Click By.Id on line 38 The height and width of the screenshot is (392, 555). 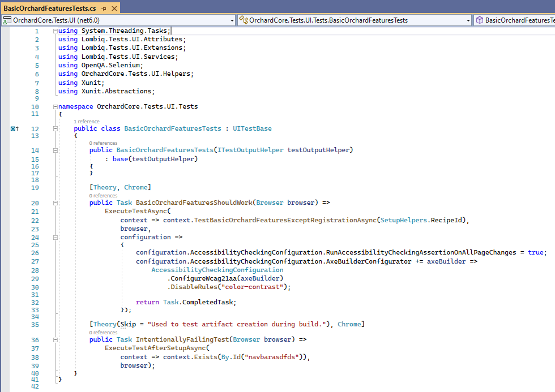[x=231, y=357]
